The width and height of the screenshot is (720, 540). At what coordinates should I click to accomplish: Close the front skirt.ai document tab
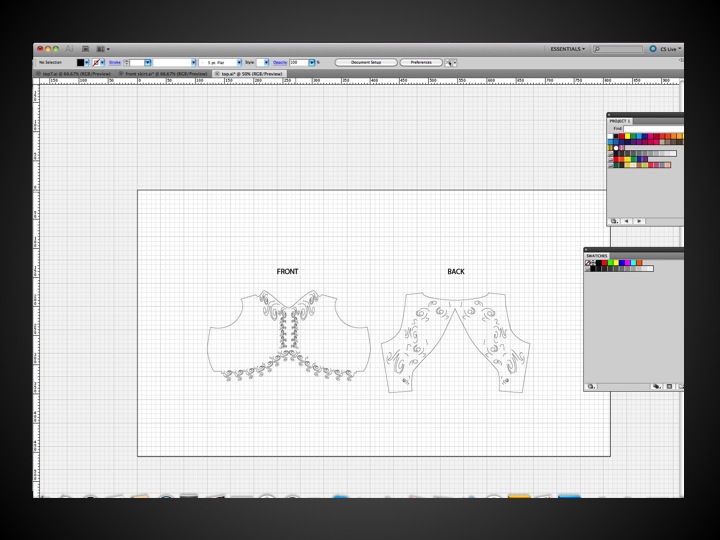point(121,73)
